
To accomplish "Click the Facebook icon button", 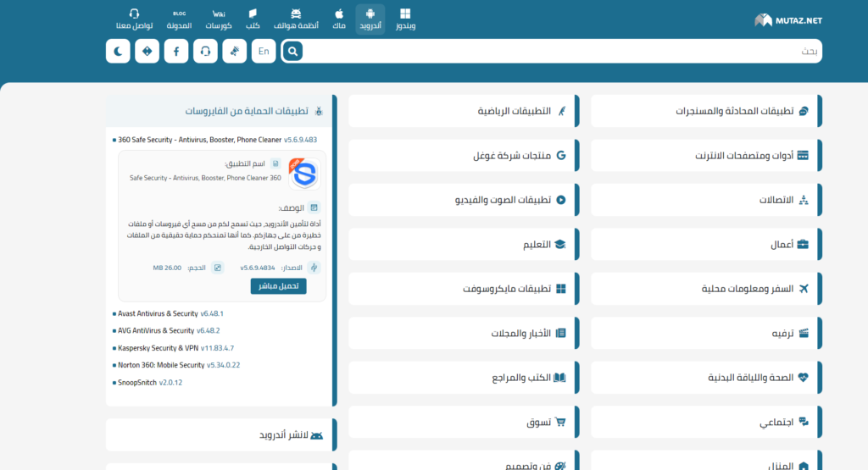I will pyautogui.click(x=176, y=51).
